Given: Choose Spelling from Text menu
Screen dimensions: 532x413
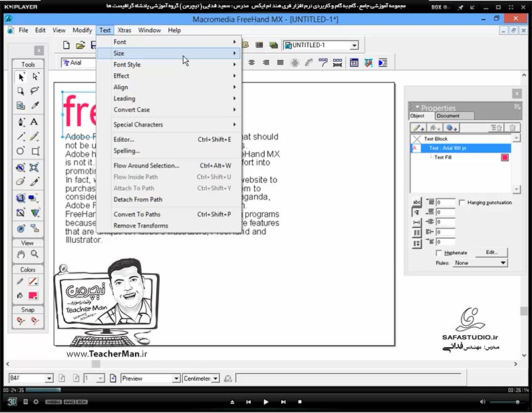Looking at the screenshot, I should click(x=169, y=151).
